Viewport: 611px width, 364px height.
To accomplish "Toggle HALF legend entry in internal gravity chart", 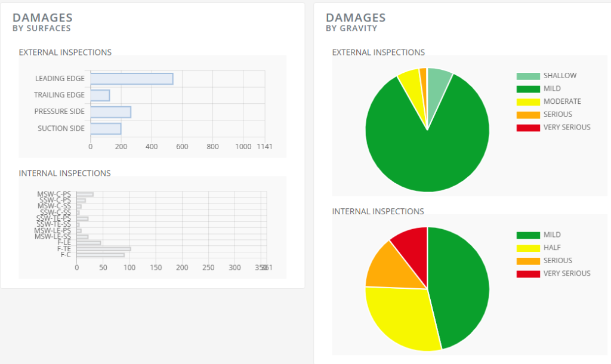I will pos(552,248).
